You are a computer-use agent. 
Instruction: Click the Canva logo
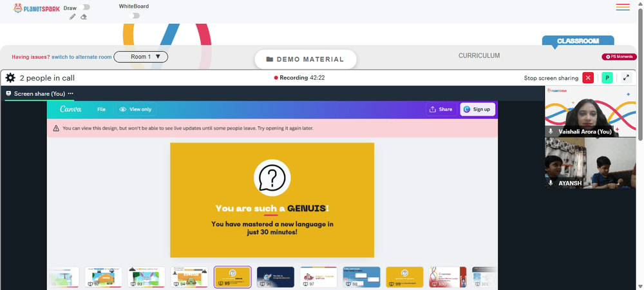71,110
